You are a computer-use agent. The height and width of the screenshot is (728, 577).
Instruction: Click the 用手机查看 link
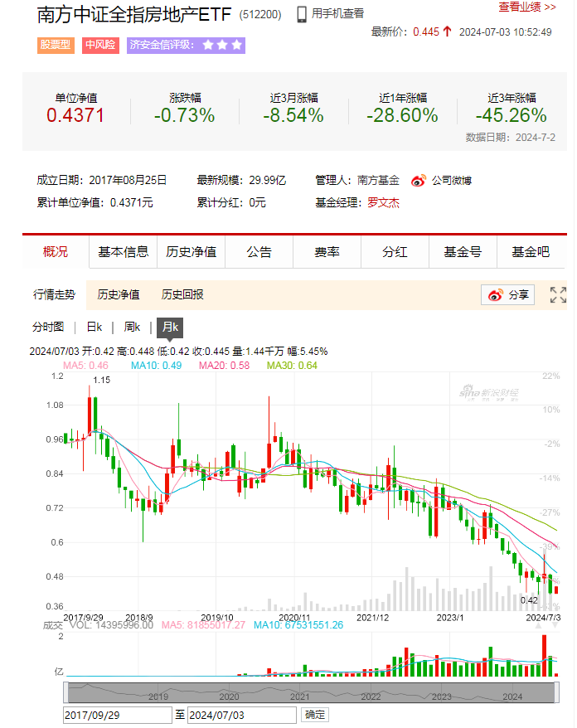coord(337,14)
